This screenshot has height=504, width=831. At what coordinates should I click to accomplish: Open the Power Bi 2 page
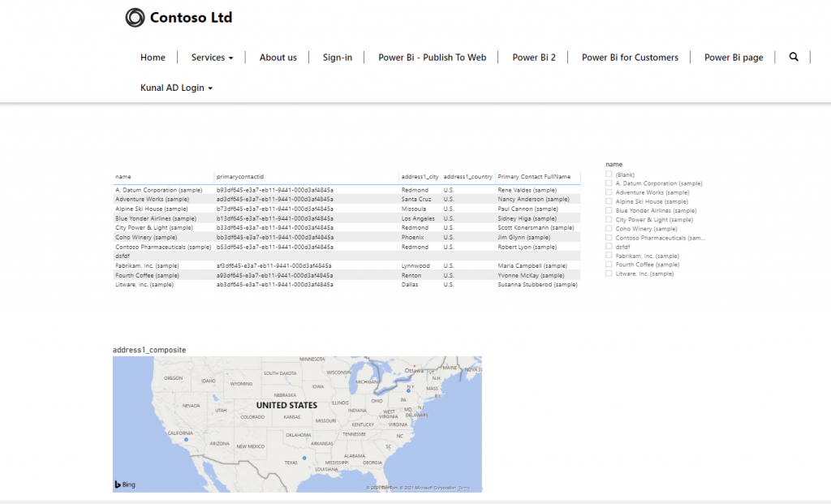[x=534, y=58]
